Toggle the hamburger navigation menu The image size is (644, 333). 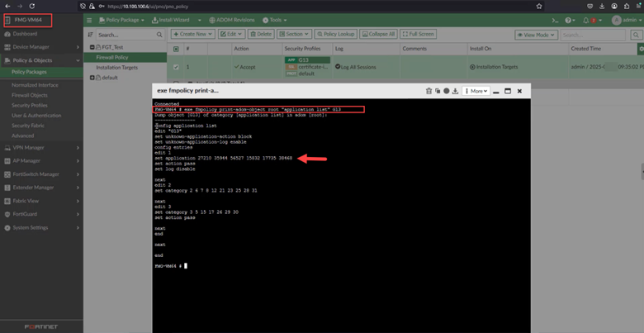click(89, 20)
